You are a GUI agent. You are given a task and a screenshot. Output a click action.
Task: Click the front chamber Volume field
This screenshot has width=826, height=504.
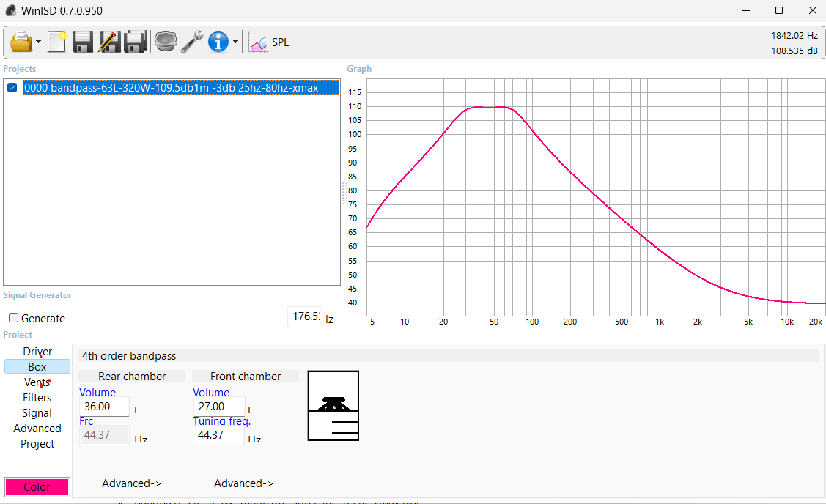[218, 407]
